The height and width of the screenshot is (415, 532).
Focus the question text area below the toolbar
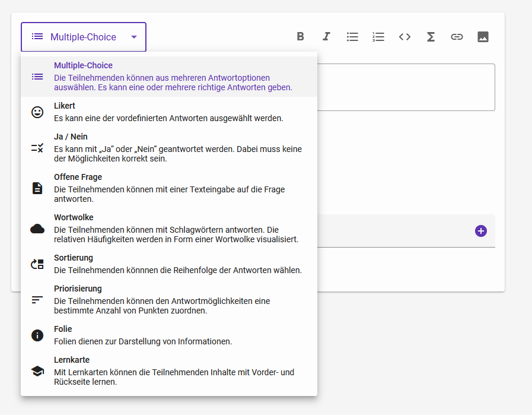pyautogui.click(x=406, y=87)
